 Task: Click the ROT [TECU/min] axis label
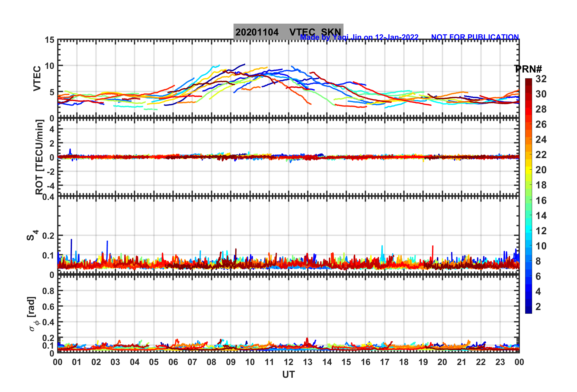(x=39, y=157)
